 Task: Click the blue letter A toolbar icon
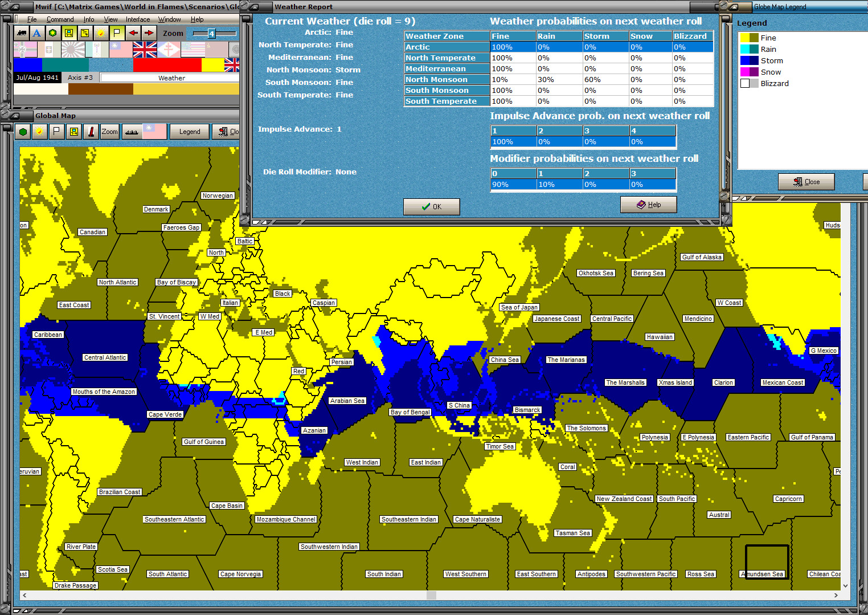(x=37, y=33)
